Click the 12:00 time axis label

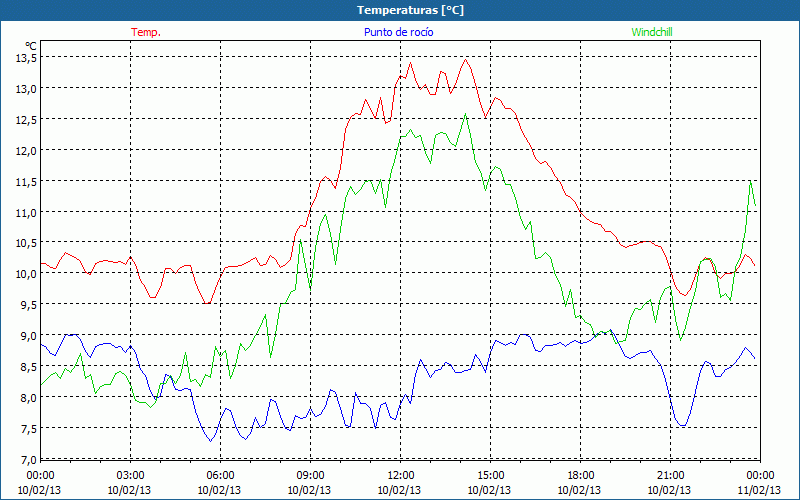coord(400,476)
